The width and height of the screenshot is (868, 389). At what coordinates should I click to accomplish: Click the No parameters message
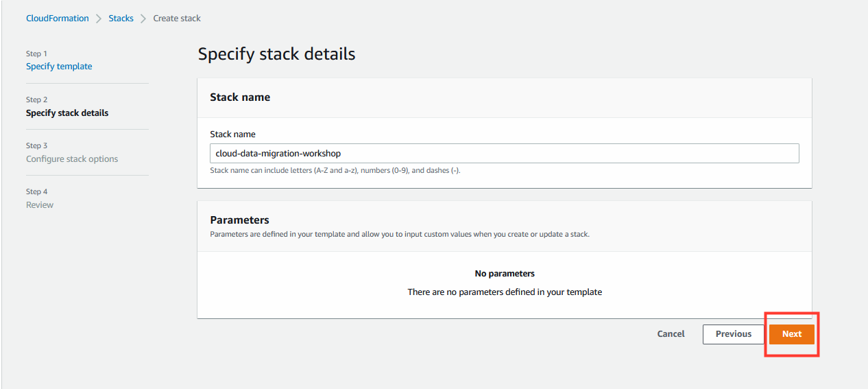pyautogui.click(x=505, y=273)
